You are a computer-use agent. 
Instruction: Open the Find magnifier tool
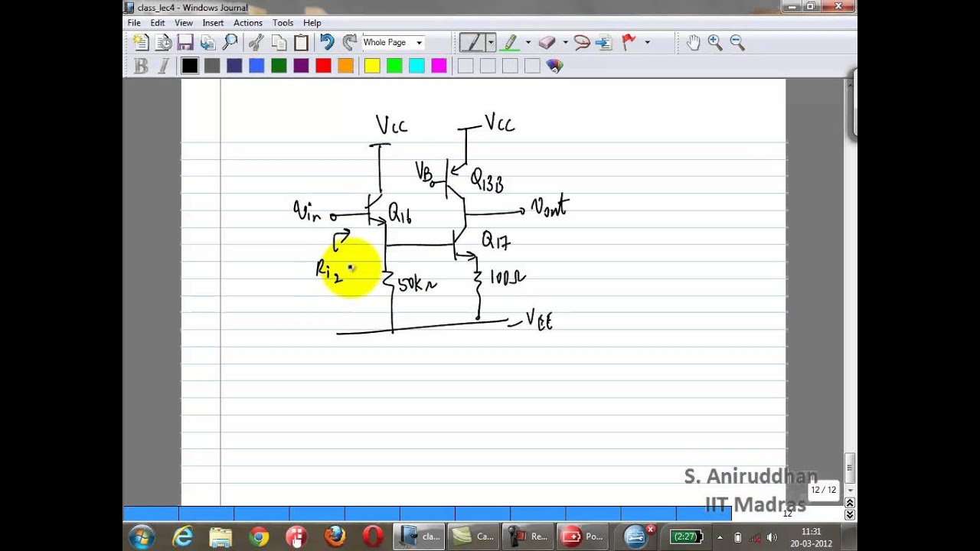click(230, 43)
